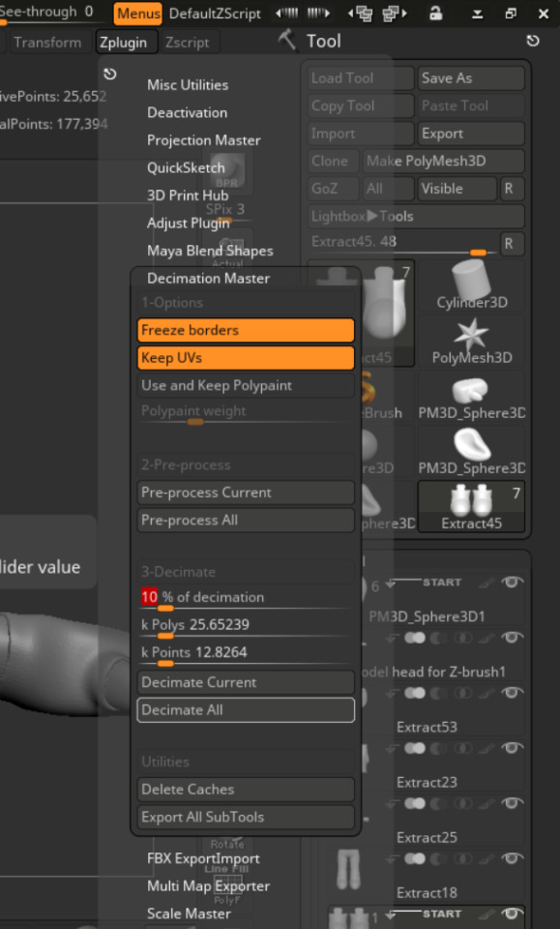Open the Zplugin menu

[127, 43]
